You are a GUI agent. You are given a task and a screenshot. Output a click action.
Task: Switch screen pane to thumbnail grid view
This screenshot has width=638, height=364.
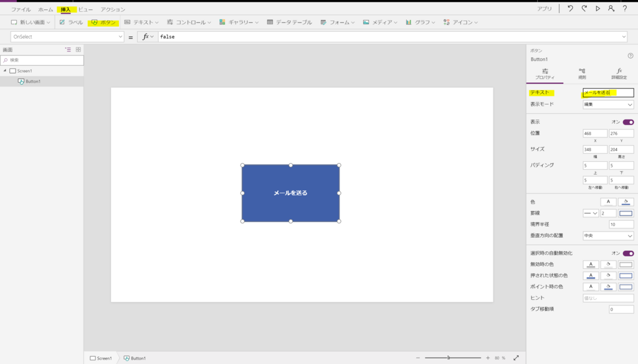tap(78, 50)
